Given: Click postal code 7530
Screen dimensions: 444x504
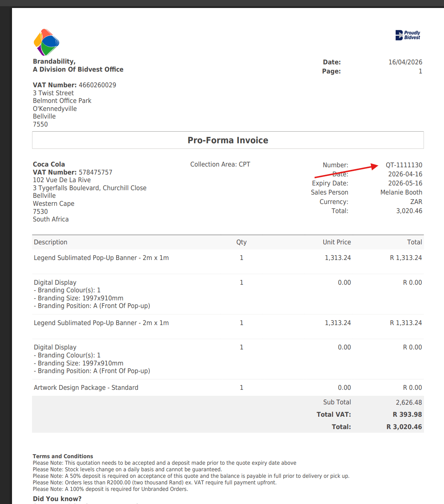Looking at the screenshot, I should coord(40,212).
